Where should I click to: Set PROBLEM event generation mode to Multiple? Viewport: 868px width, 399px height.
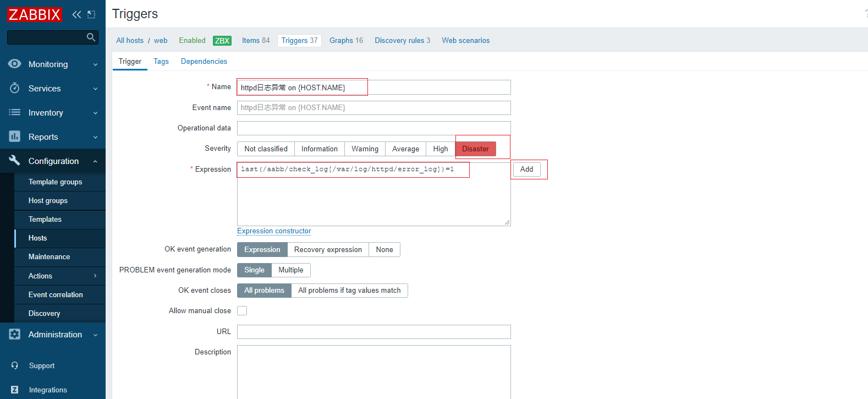(291, 270)
